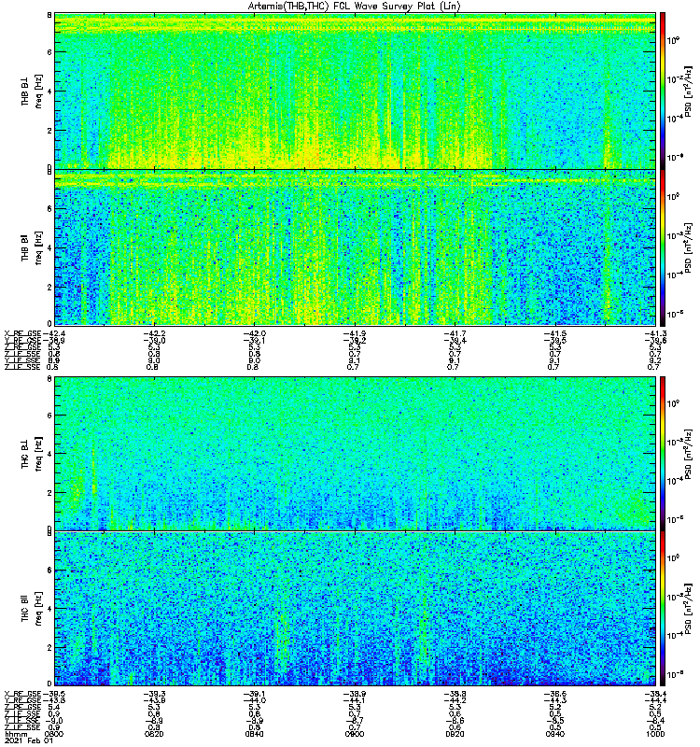The image size is (700, 747).
Task: Click the 0940 time tick label
Action: (555, 734)
